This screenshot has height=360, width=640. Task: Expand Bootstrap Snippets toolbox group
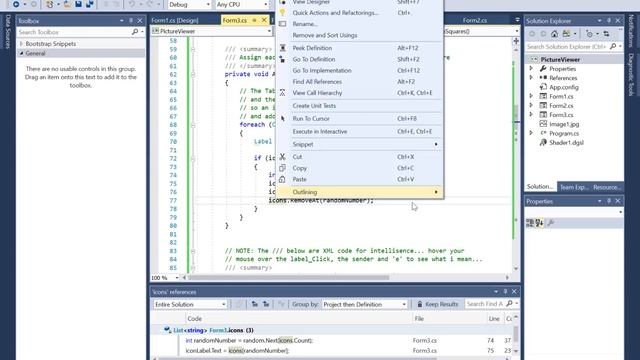point(22,43)
